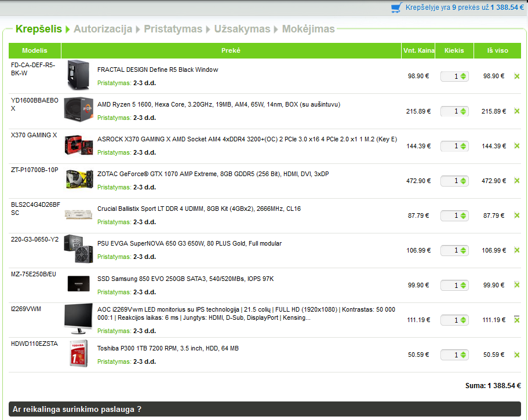Screen dimensions: 528x420
Task: Click the Prekė column header
Action: (x=231, y=50)
